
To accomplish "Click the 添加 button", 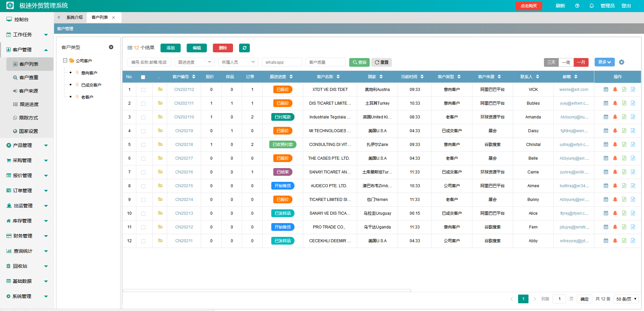I will coord(171,48).
